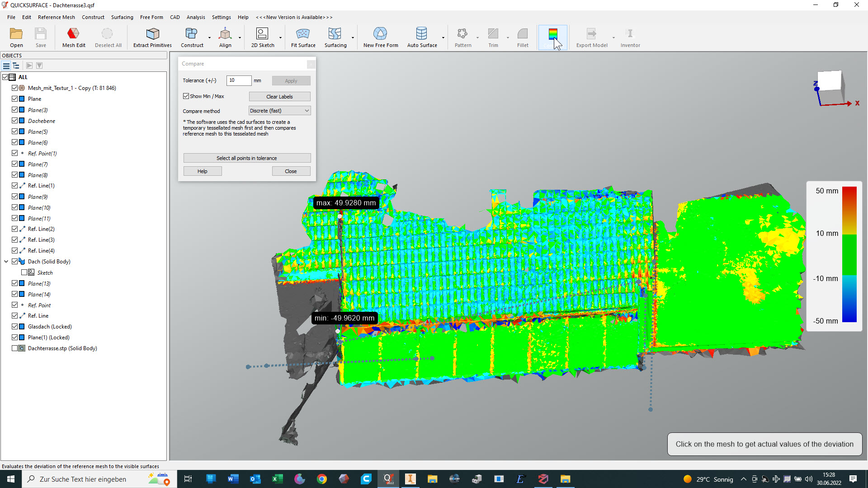Screen dimensions: 868x488
Task: Click the Tolerance value input field
Action: (x=238, y=80)
